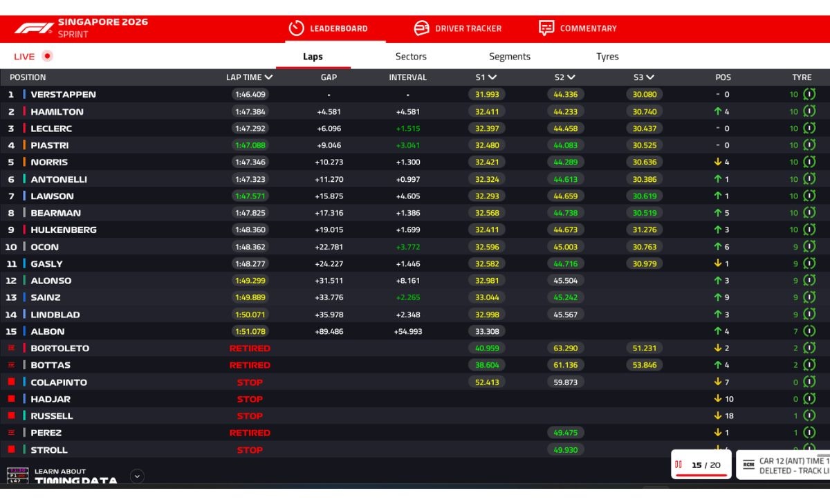Click Ocon's gap +22.781
This screenshot has width=830, height=504.
(x=329, y=247)
